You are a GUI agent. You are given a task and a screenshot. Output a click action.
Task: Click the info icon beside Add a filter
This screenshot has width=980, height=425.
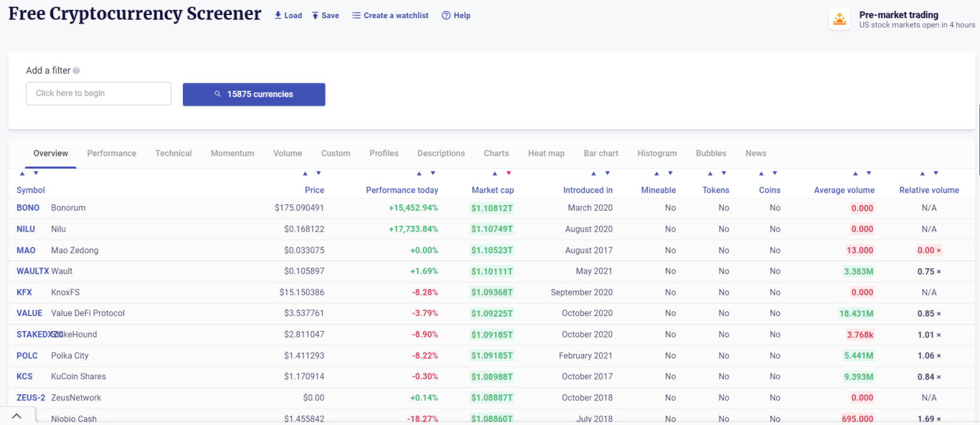[x=76, y=71]
